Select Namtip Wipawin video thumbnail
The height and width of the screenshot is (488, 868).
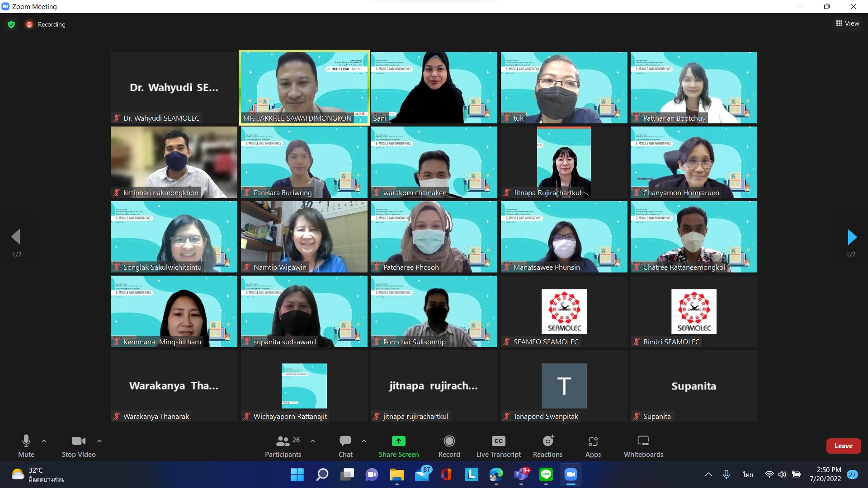coord(304,236)
